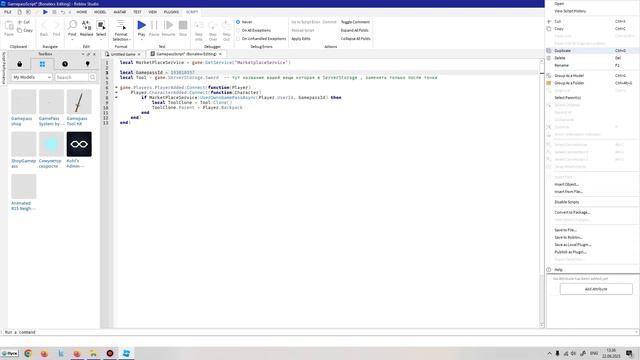Click the Roblox Studio taskbar icon
Screen dimensions: 640x360
point(127,353)
